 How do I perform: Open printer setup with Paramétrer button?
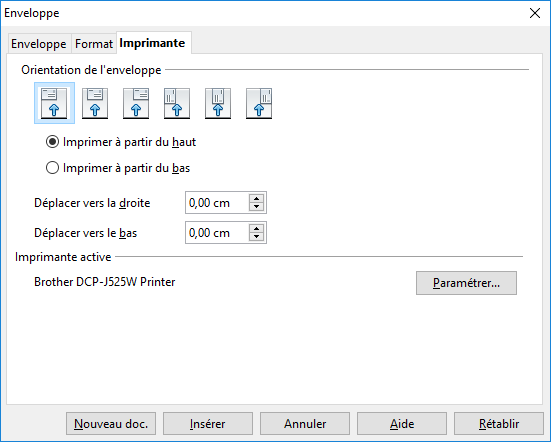[x=466, y=283]
